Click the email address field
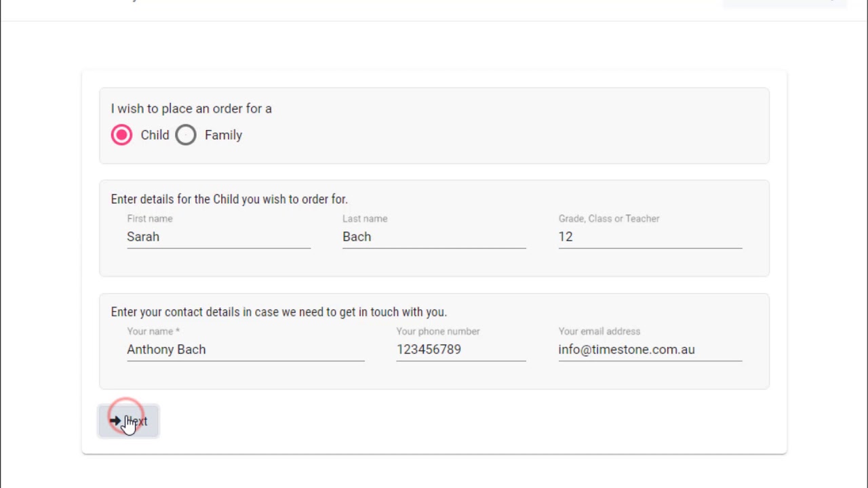 click(x=650, y=349)
